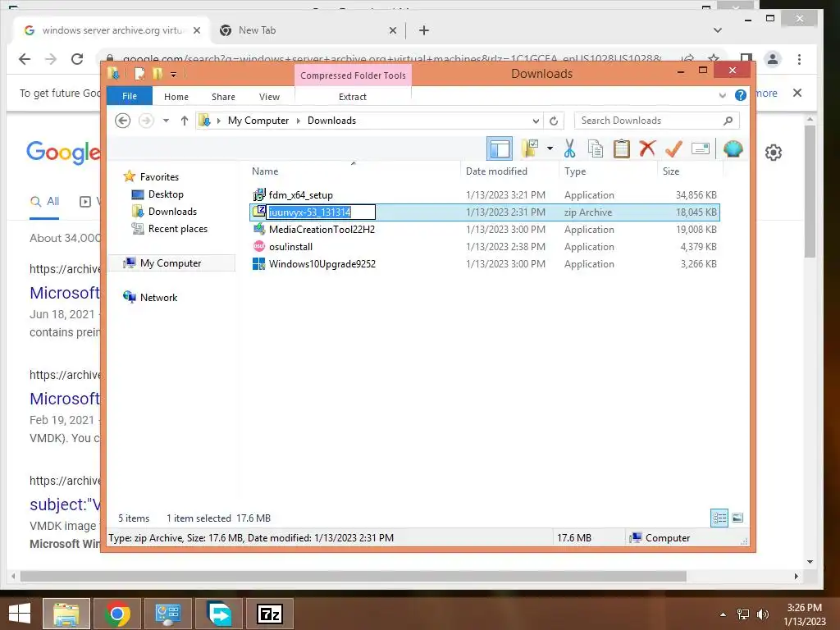The image size is (840, 630).
Task: Select the fdm_x64_setup file
Action: (300, 195)
